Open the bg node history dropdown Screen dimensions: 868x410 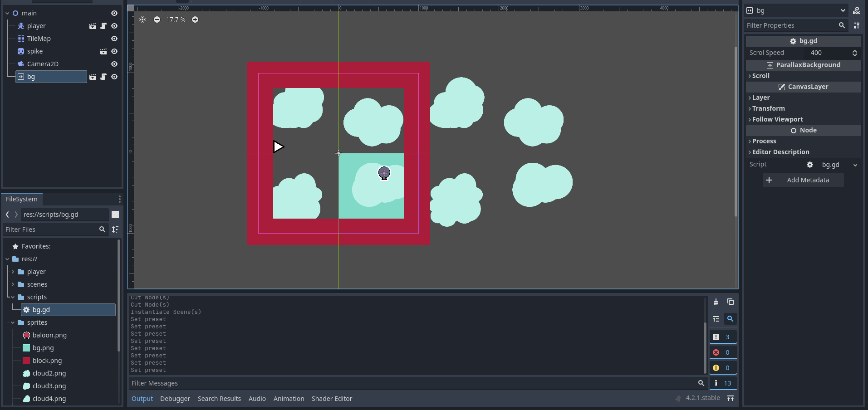pos(843,10)
